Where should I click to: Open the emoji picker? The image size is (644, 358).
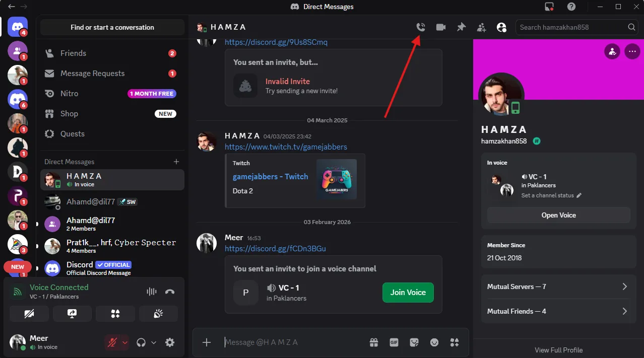tap(434, 342)
